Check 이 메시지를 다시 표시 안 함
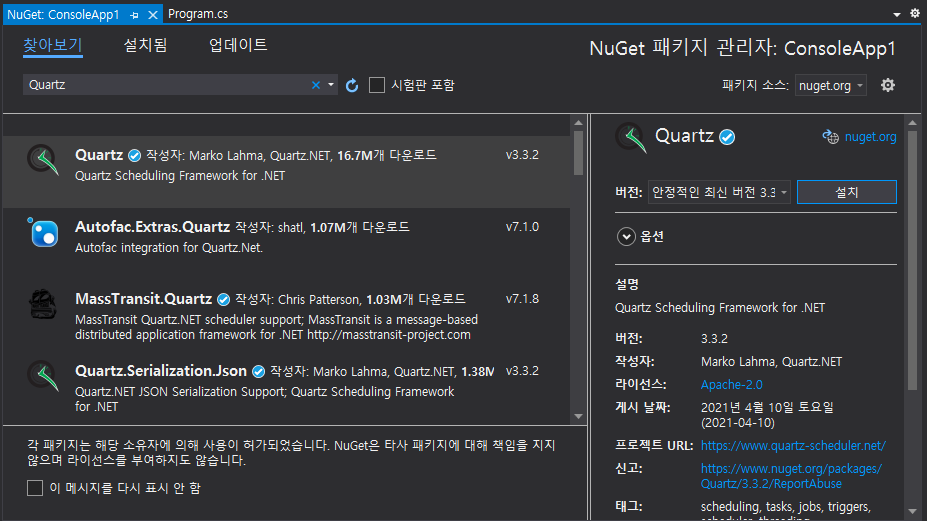This screenshot has width=927, height=521. (x=35, y=488)
